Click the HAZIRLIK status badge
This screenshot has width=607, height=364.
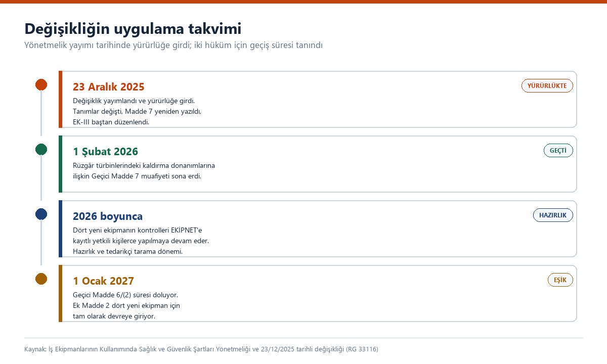pyautogui.click(x=553, y=215)
